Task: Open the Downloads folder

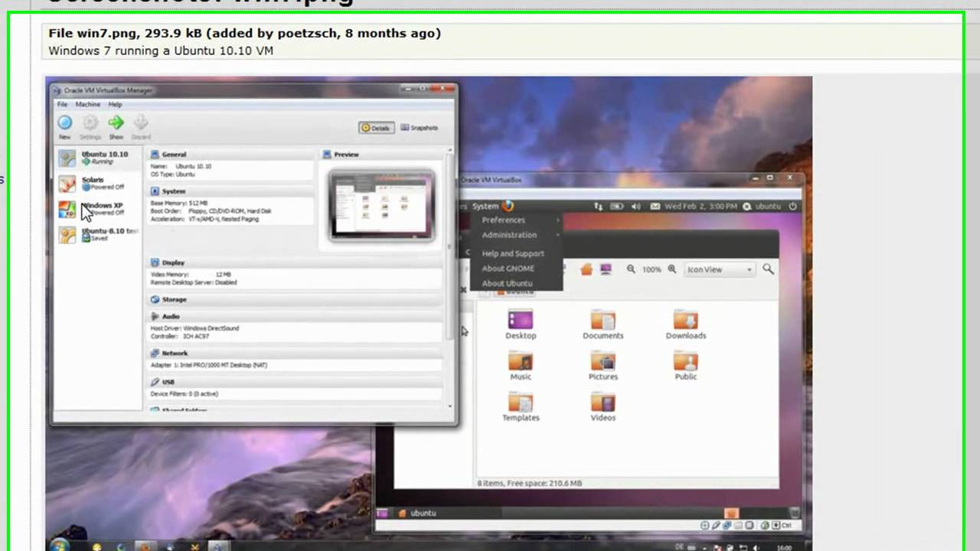Action: (x=685, y=324)
